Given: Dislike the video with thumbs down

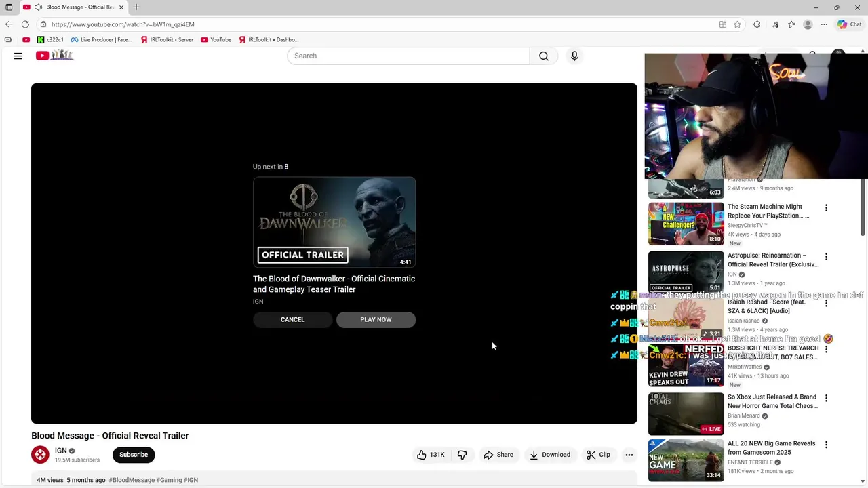Looking at the screenshot, I should coord(462,455).
